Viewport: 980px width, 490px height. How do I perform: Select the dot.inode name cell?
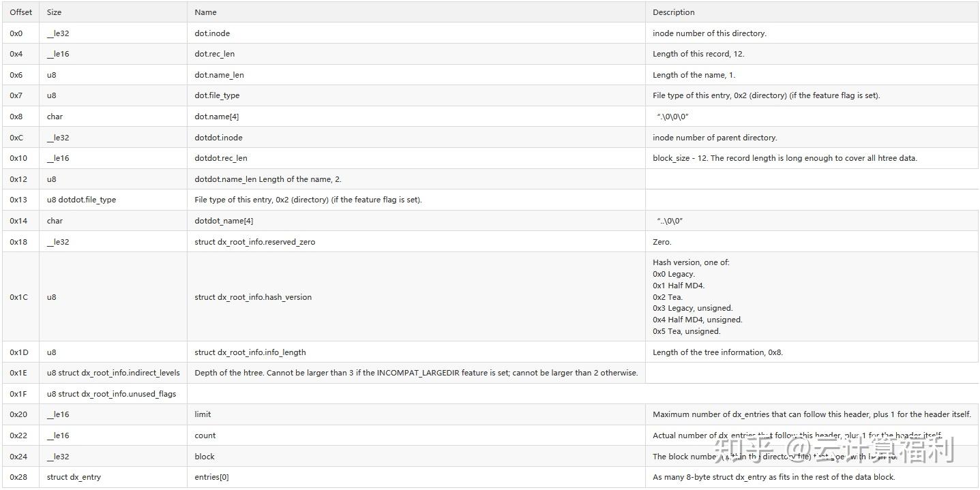217,33
